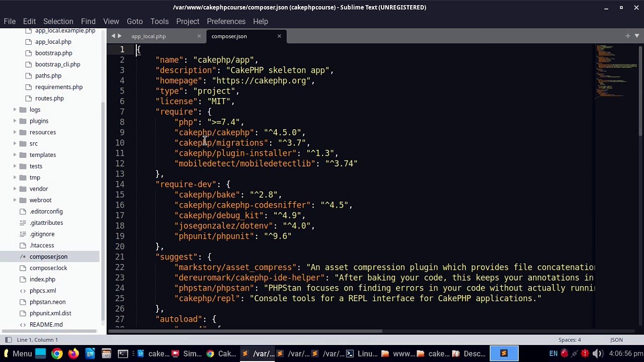
Task: Go to next tab with right arrow
Action: point(119,36)
